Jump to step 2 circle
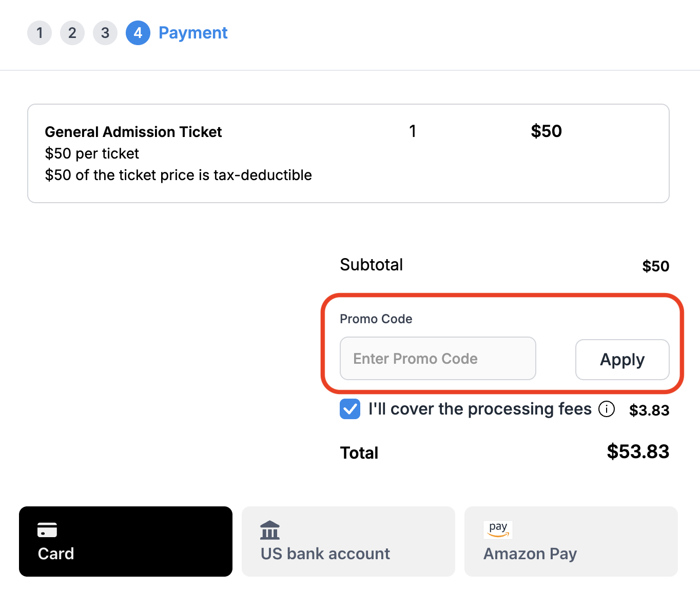Screen dimensions: 700x590 [x=72, y=33]
